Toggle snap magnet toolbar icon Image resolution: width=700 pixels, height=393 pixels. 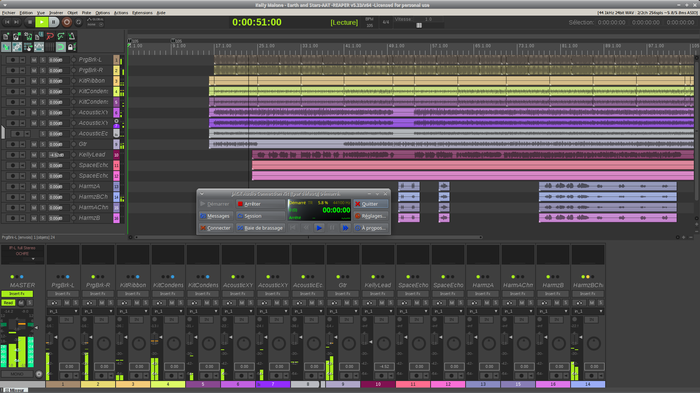coord(61,47)
